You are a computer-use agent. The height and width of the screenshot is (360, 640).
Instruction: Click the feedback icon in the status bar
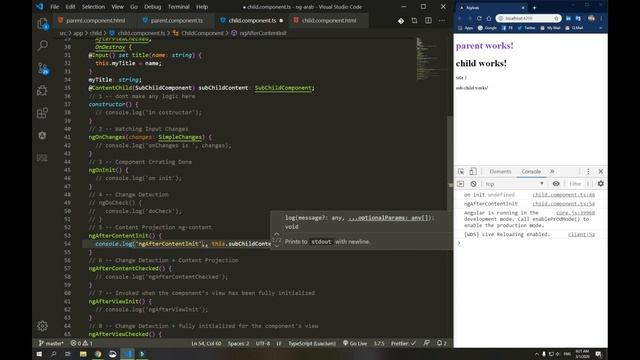tap(427, 343)
